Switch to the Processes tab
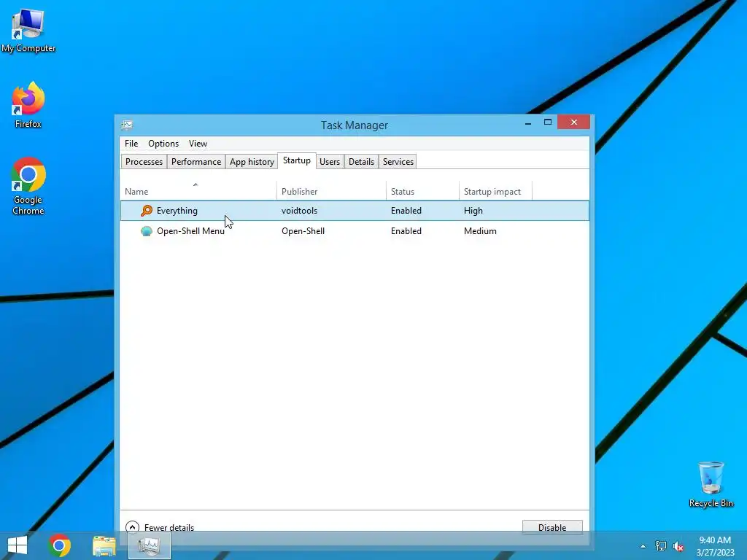 coord(144,162)
